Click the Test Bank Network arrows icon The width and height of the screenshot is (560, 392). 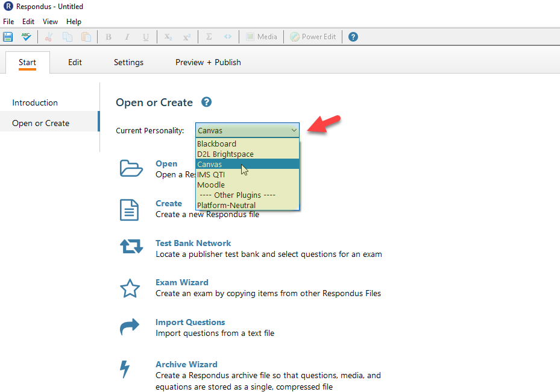131,246
